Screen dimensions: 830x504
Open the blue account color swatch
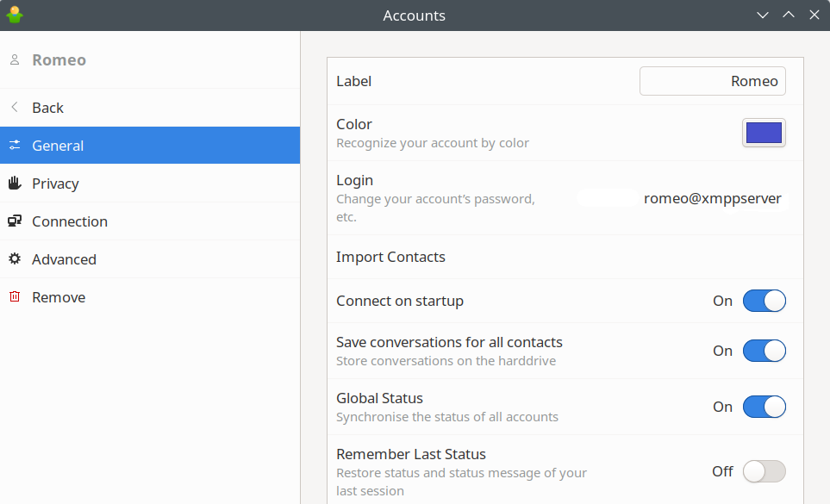point(764,133)
